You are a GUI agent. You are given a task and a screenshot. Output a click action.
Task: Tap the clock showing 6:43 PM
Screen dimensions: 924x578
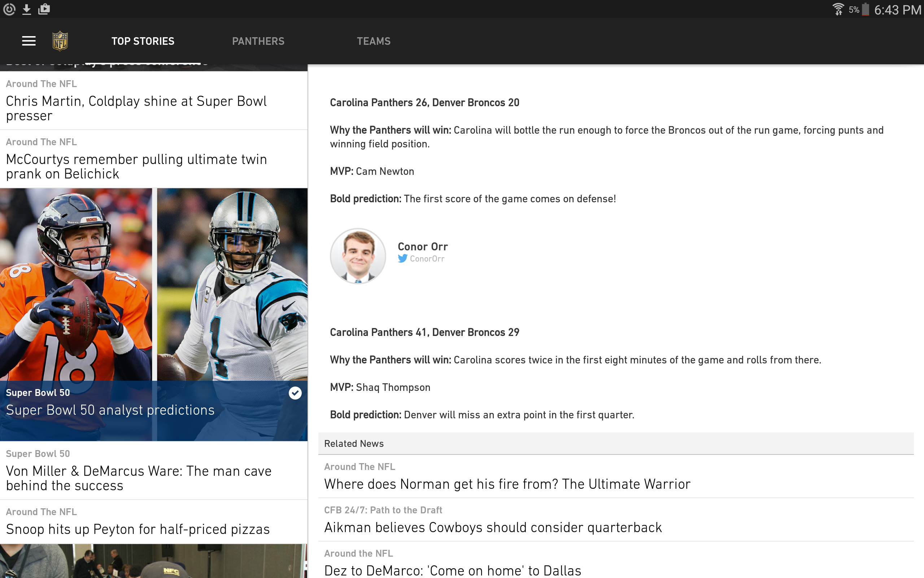pos(897,9)
